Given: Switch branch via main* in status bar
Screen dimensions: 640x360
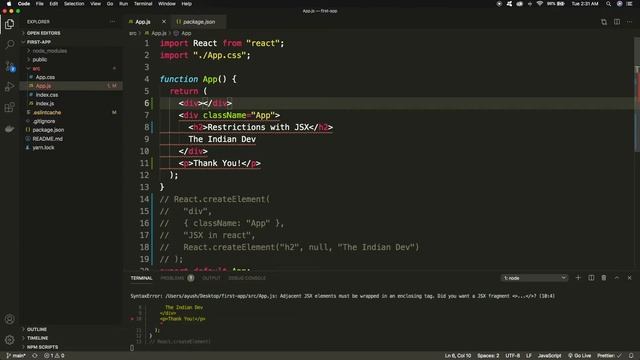Looking at the screenshot, I should pyautogui.click(x=16, y=356).
